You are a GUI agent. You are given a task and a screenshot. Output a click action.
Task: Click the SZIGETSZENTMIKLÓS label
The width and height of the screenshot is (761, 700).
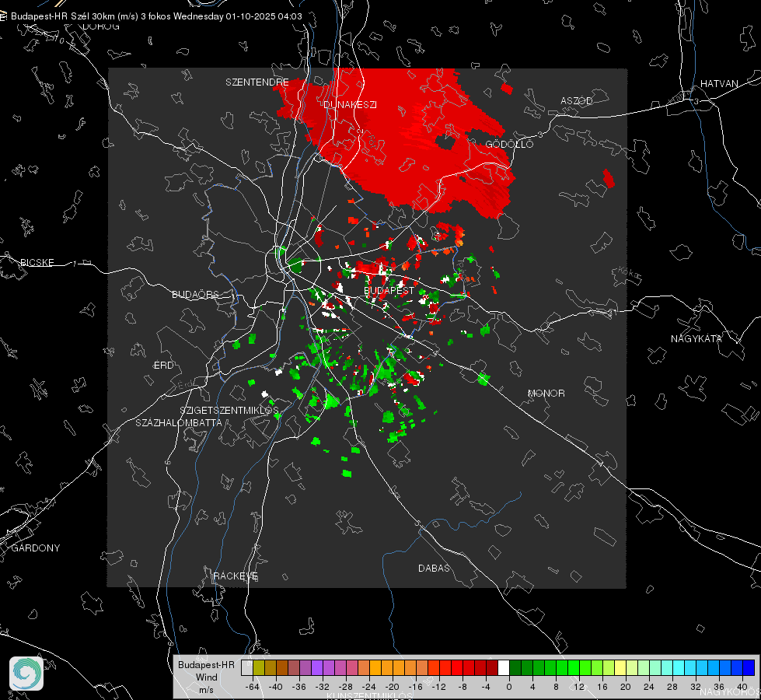[x=229, y=411]
